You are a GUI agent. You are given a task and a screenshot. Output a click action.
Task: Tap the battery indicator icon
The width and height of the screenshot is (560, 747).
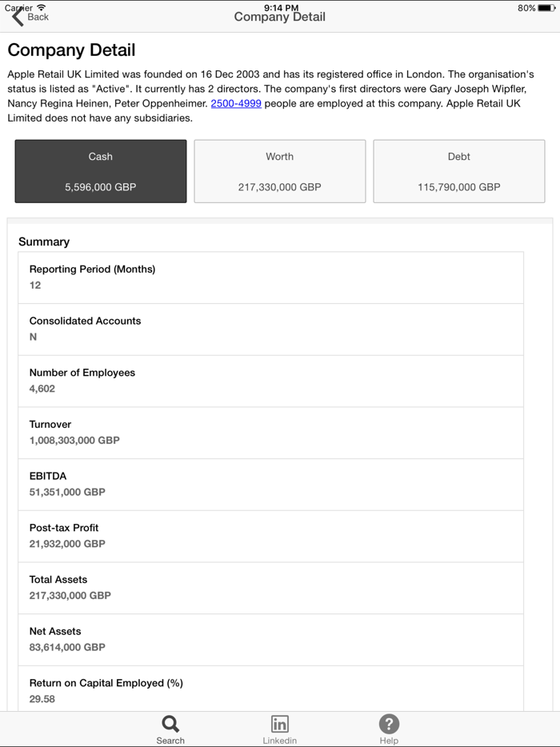click(546, 8)
